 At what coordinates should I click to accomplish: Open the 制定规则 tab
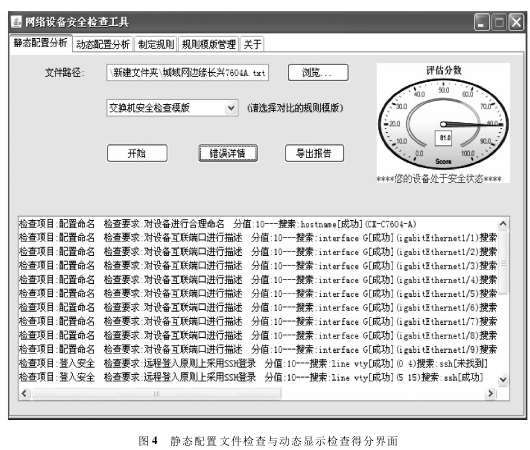click(156, 44)
